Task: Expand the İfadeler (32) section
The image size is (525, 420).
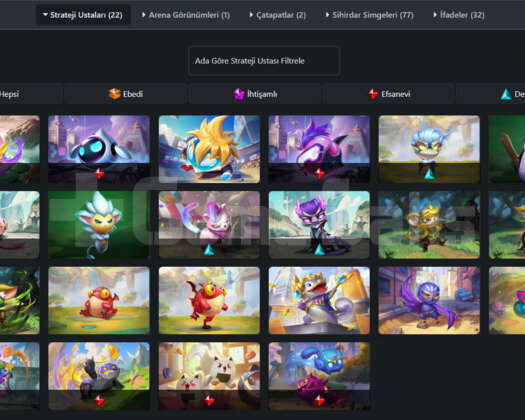Action: click(459, 15)
